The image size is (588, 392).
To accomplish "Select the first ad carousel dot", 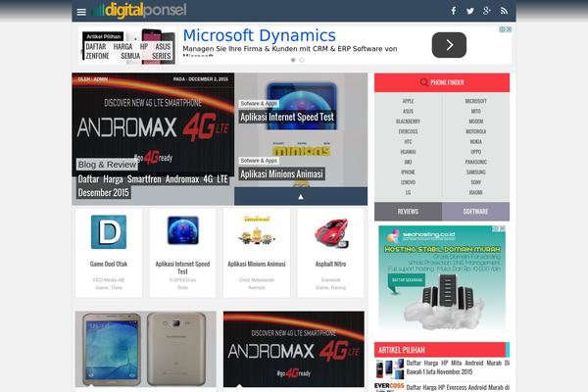I will [x=293, y=60].
